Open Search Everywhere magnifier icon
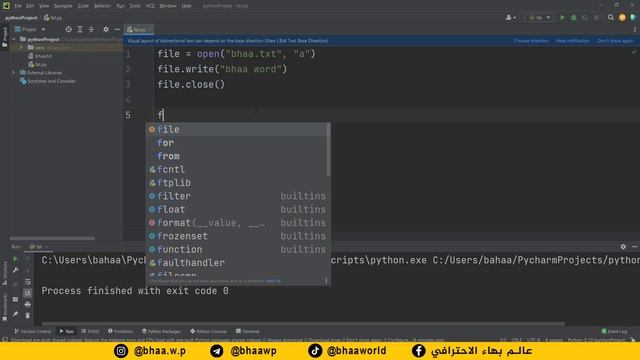 (611, 18)
